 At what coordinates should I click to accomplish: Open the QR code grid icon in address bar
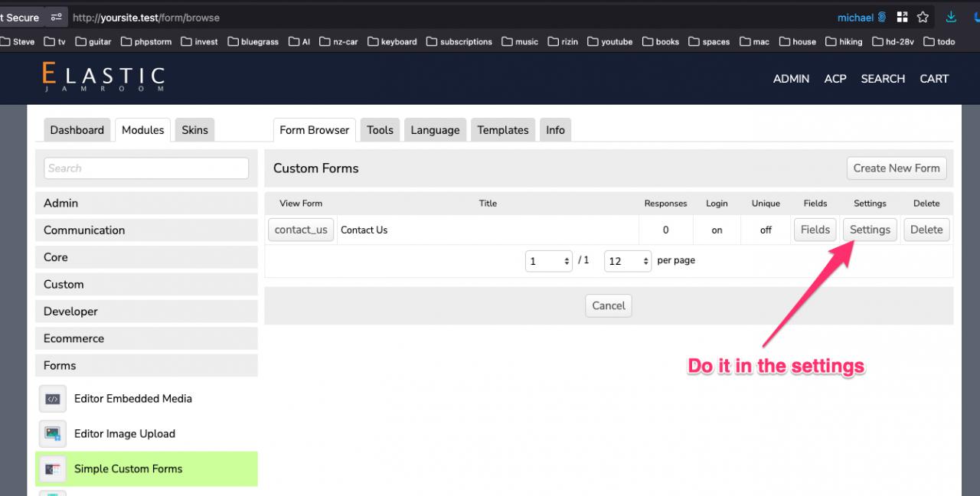[903, 17]
